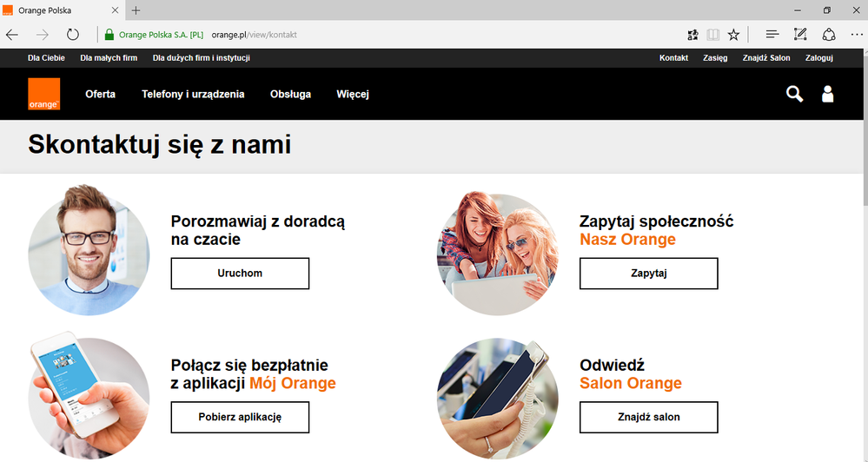Screen dimensions: 868x462
Task: Click the smiling advisor portrait image
Action: tap(89, 250)
